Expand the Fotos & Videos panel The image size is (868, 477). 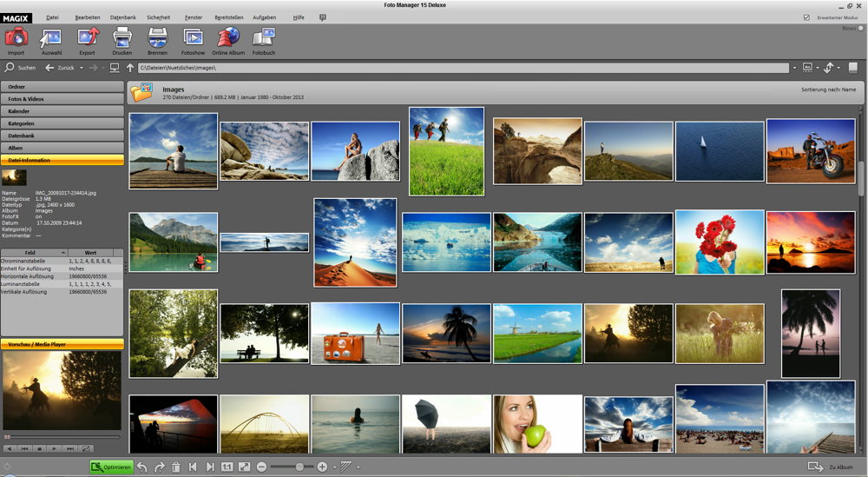pyautogui.click(x=62, y=99)
